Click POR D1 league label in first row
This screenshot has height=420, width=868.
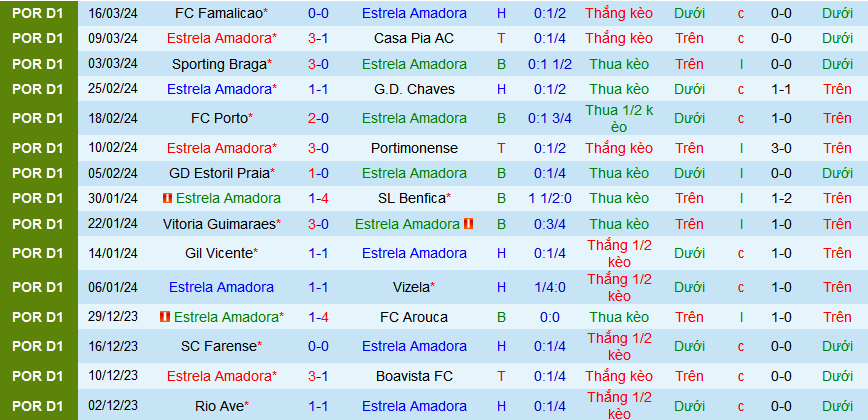(38, 13)
